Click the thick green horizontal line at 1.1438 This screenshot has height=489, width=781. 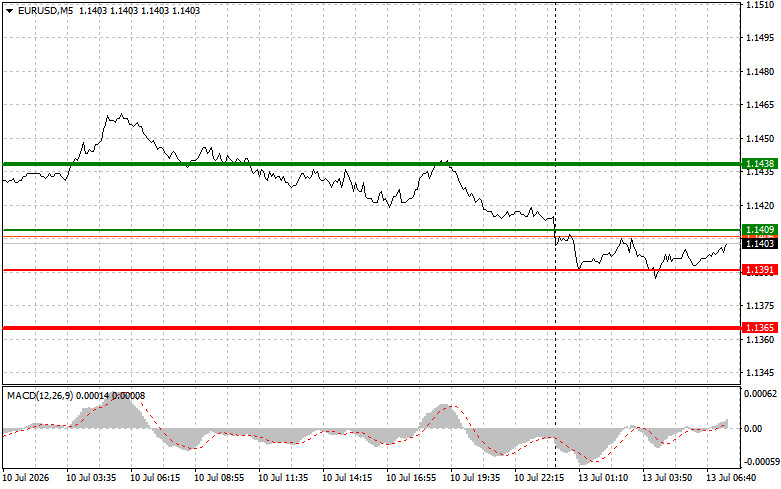point(372,164)
